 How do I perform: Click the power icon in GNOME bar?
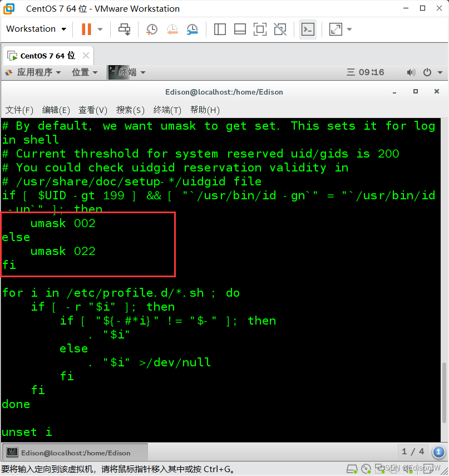pyautogui.click(x=427, y=72)
